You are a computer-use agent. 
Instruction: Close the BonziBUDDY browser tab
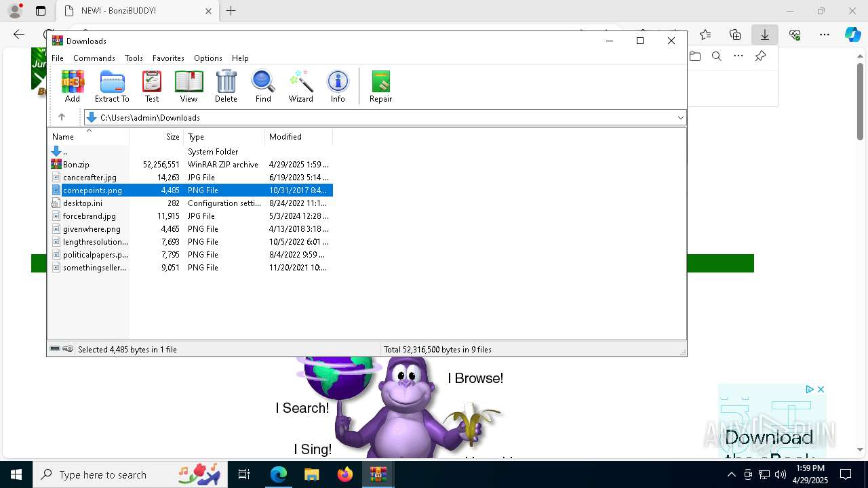(x=209, y=11)
